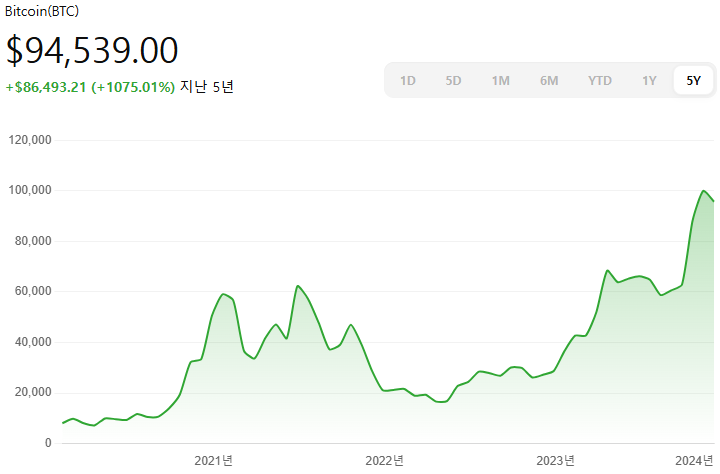Image resolution: width=720 pixels, height=474 pixels.
Task: Click the 2024년 x-axis label
Action: 694,461
